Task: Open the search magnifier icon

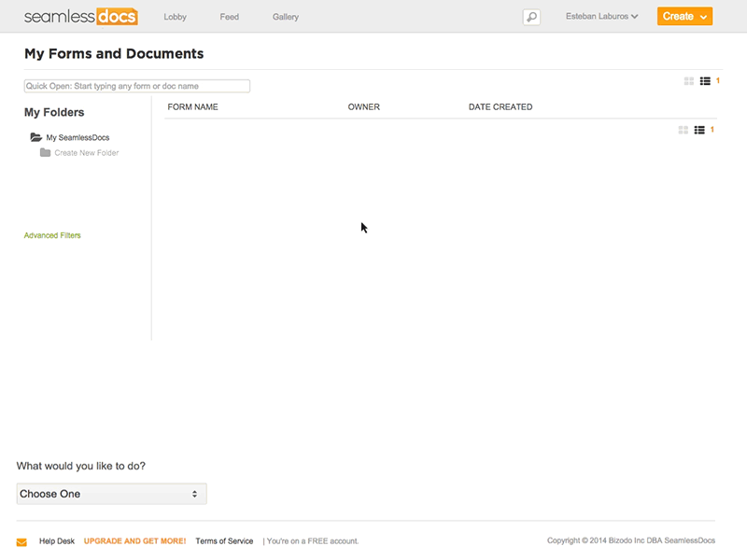Action: click(531, 17)
